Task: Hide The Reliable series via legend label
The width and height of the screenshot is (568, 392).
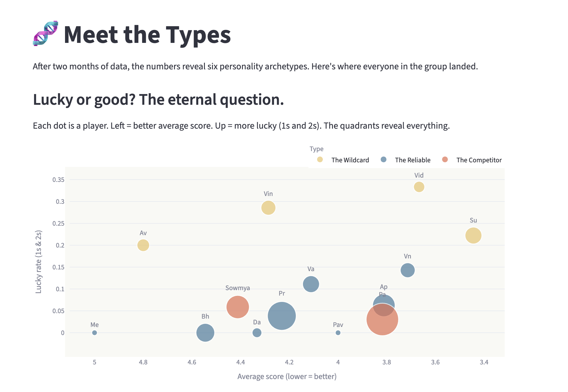Action: coord(412,160)
